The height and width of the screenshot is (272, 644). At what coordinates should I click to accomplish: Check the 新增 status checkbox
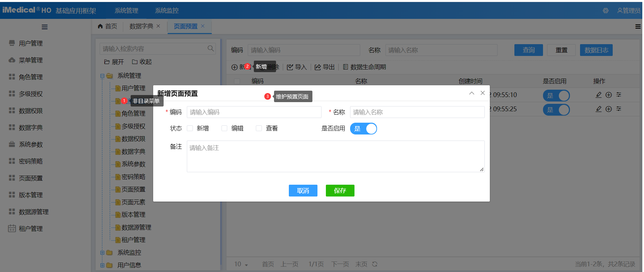coord(190,128)
